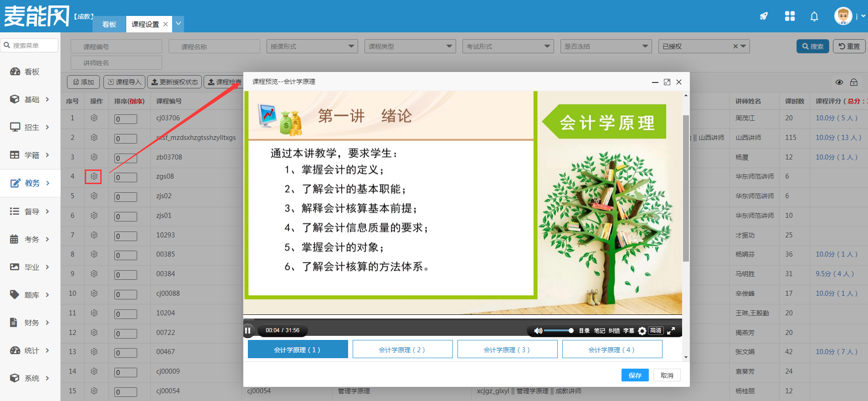Click the video volume slider

pos(558,331)
